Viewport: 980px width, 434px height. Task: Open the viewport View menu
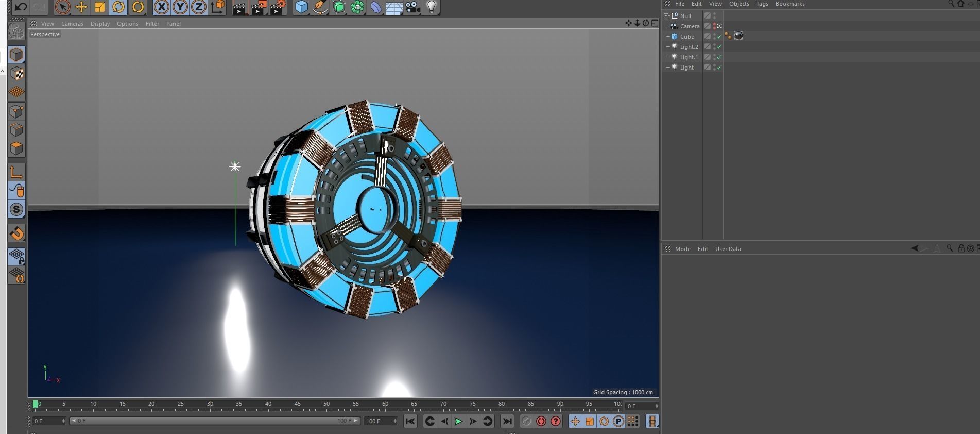coord(47,24)
